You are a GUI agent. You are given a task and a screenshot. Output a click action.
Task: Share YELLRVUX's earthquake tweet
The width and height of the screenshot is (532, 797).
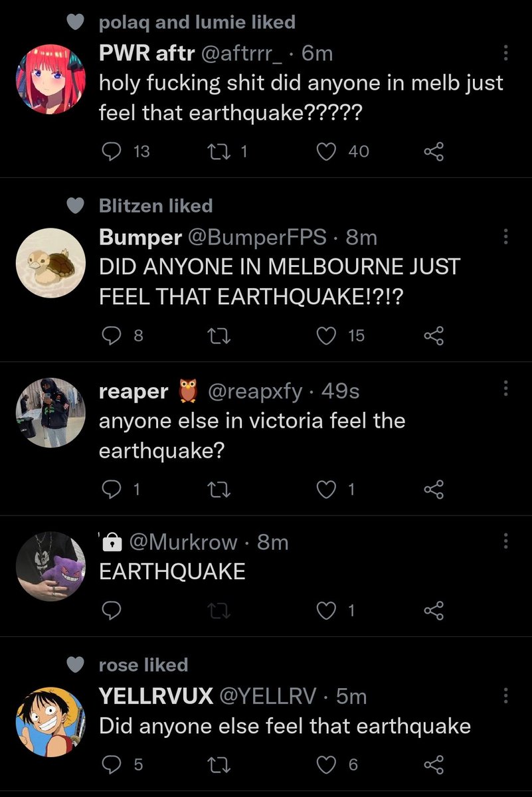[x=433, y=765]
